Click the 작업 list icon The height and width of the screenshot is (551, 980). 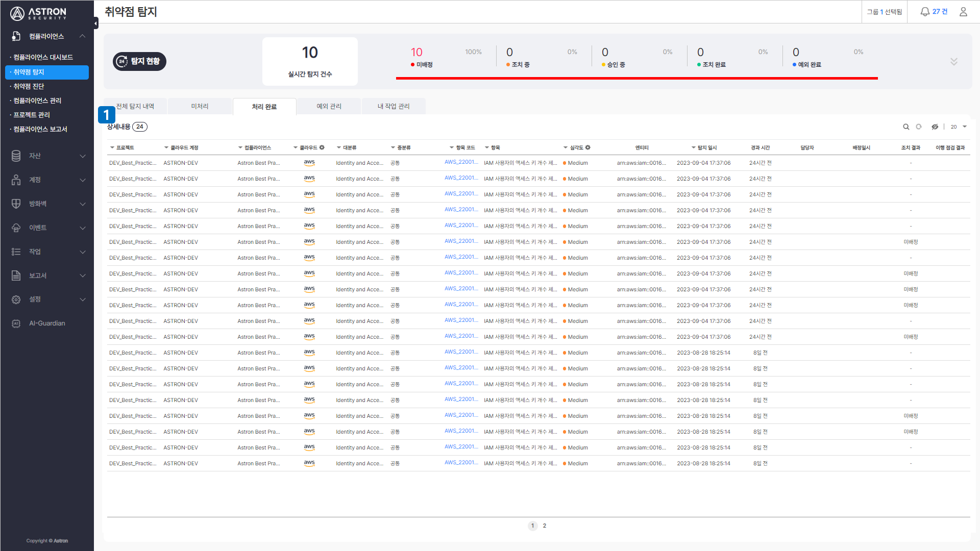tap(16, 252)
